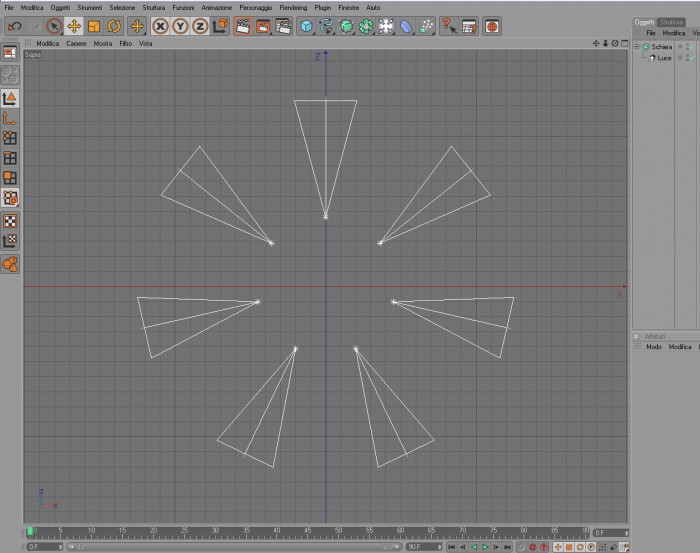Image resolution: width=700 pixels, height=553 pixels.
Task: Open the deformer objects icon
Action: [406, 26]
